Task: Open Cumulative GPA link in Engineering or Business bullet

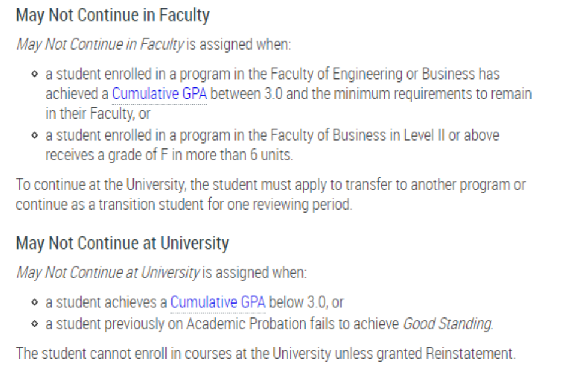Action: [x=159, y=94]
